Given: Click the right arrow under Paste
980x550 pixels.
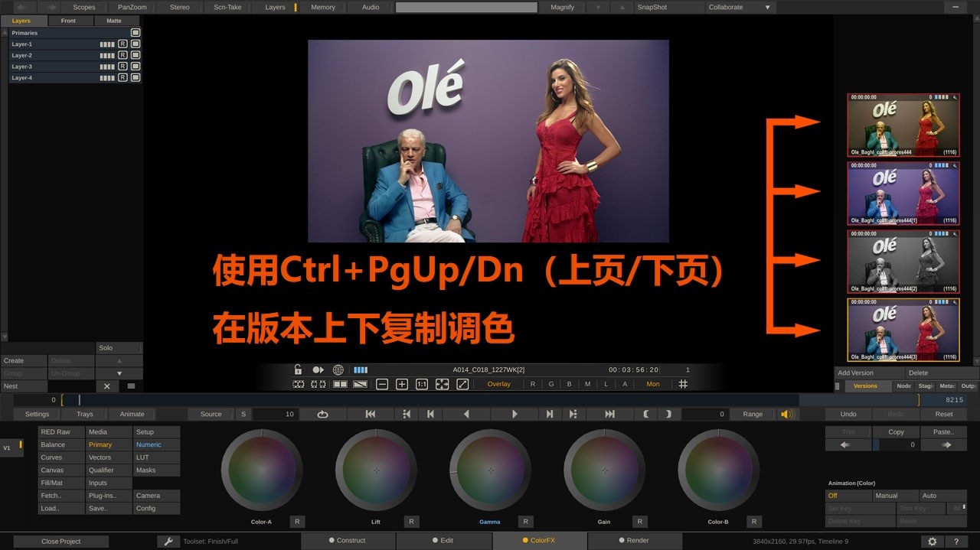Looking at the screenshot, I should click(943, 444).
